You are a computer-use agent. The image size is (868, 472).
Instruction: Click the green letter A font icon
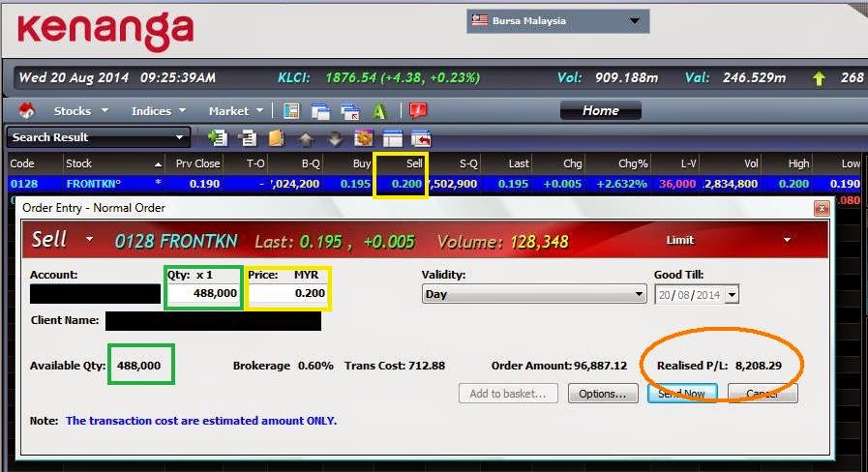click(x=378, y=111)
